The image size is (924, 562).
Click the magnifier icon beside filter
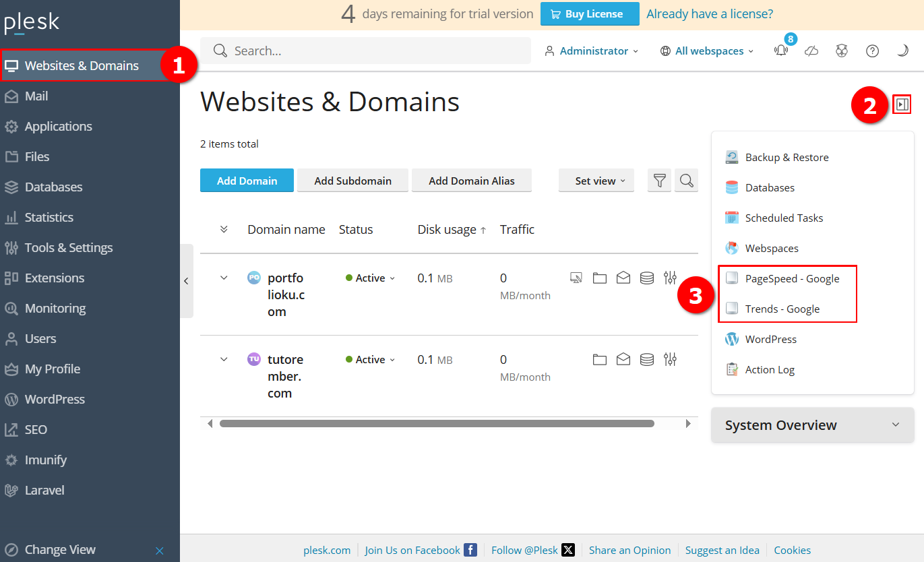coord(686,181)
